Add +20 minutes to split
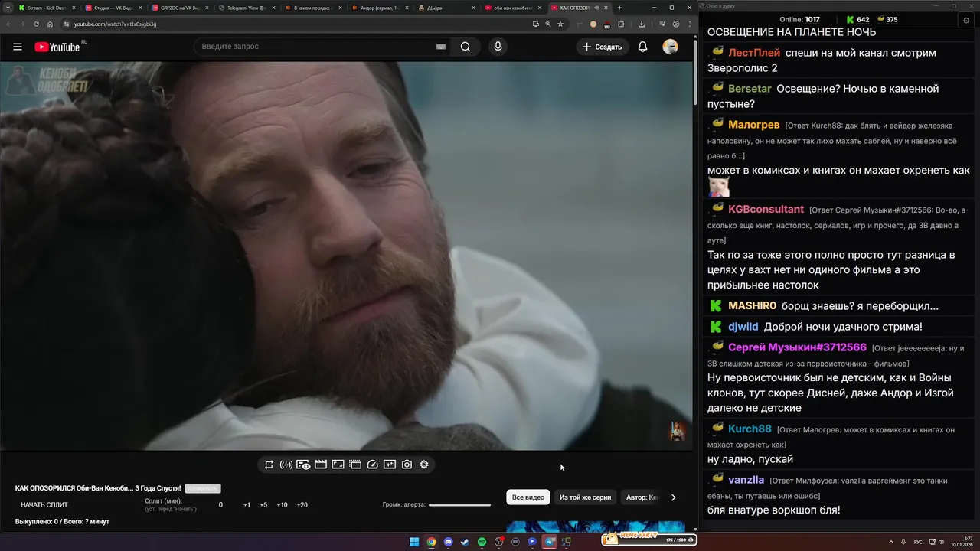980x551 pixels. (x=302, y=505)
